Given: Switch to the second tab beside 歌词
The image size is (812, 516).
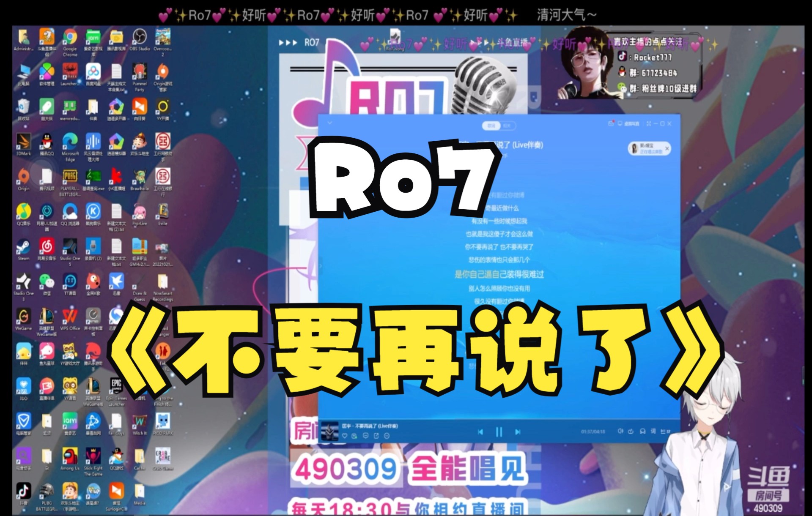Looking at the screenshot, I should pyautogui.click(x=507, y=126).
